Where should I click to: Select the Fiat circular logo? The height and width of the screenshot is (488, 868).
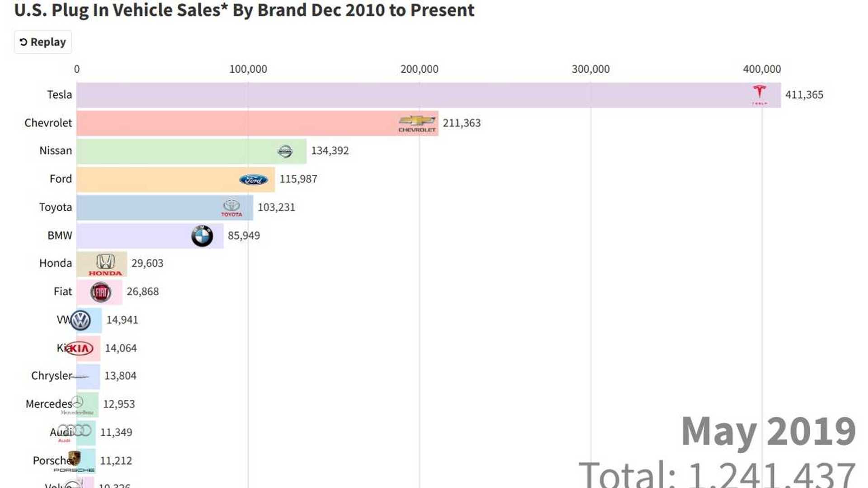pos(100,291)
